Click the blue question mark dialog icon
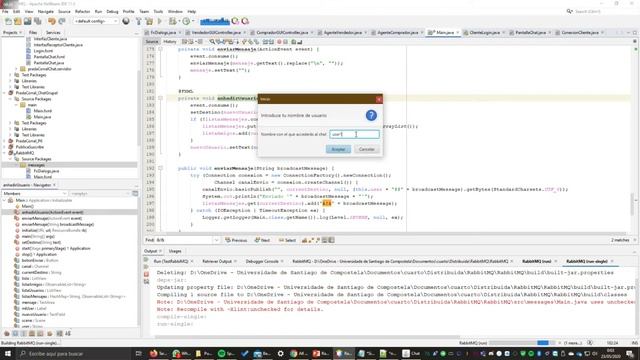Viewport: 640px width, 360px height. pos(371,116)
